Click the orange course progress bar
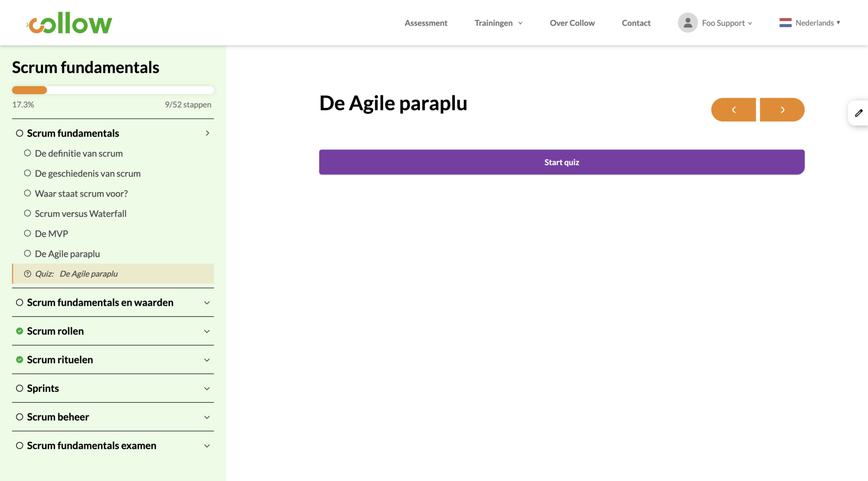The image size is (868, 481). 29,90
